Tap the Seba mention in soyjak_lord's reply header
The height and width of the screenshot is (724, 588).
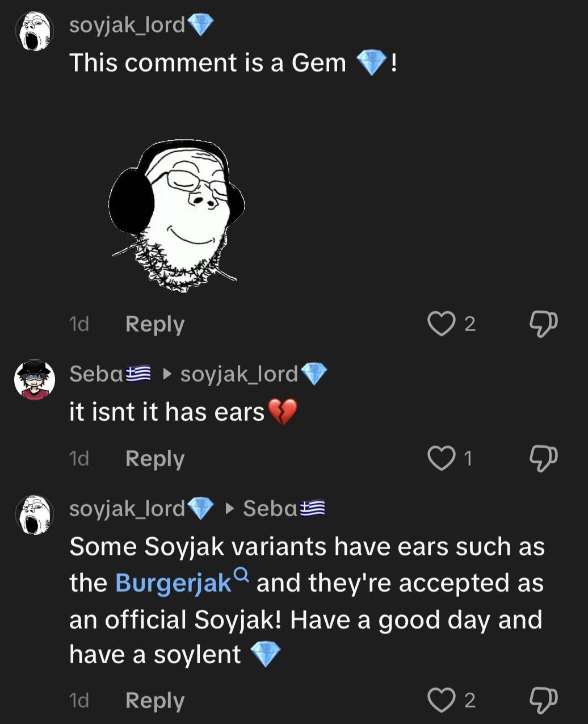[271, 508]
